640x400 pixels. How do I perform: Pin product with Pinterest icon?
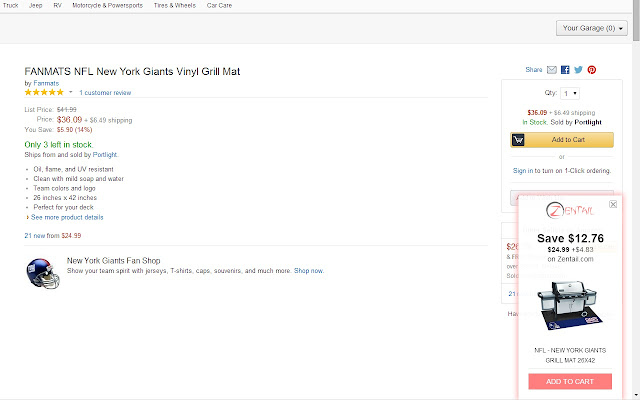click(592, 70)
